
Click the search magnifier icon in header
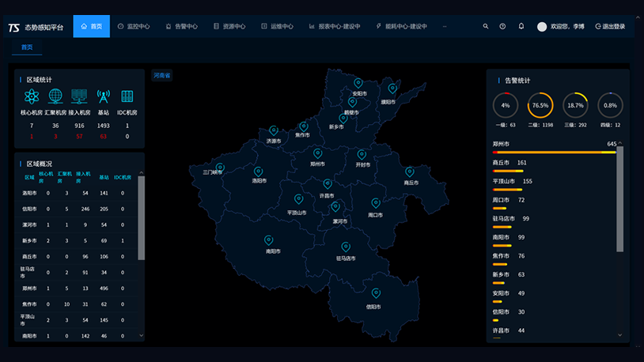(486, 26)
